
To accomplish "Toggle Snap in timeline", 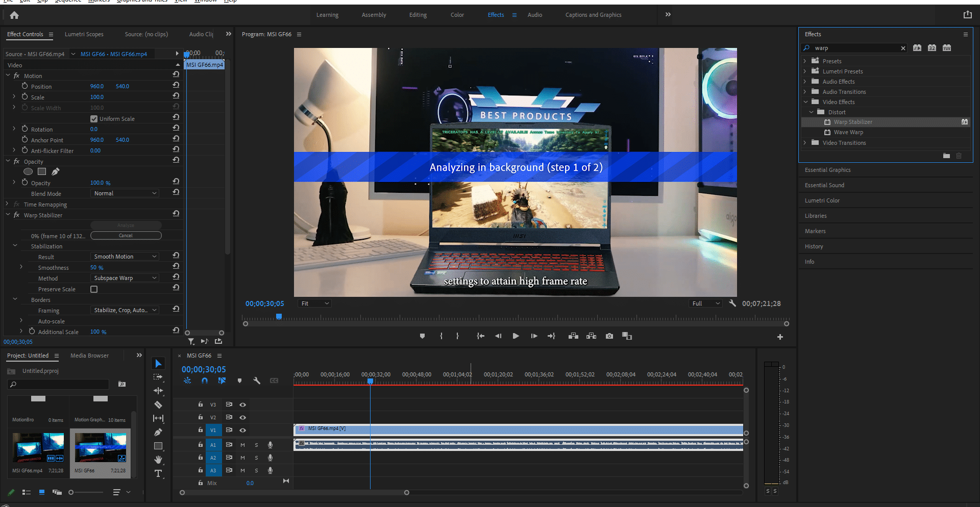I will [205, 381].
